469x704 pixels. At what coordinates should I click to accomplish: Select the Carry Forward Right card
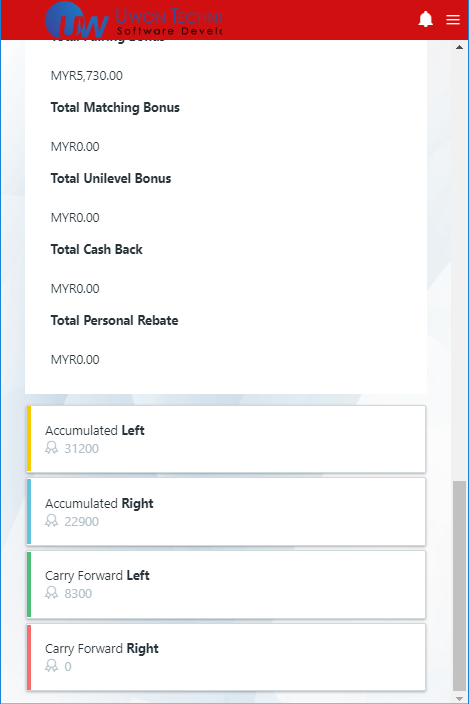(x=226, y=657)
